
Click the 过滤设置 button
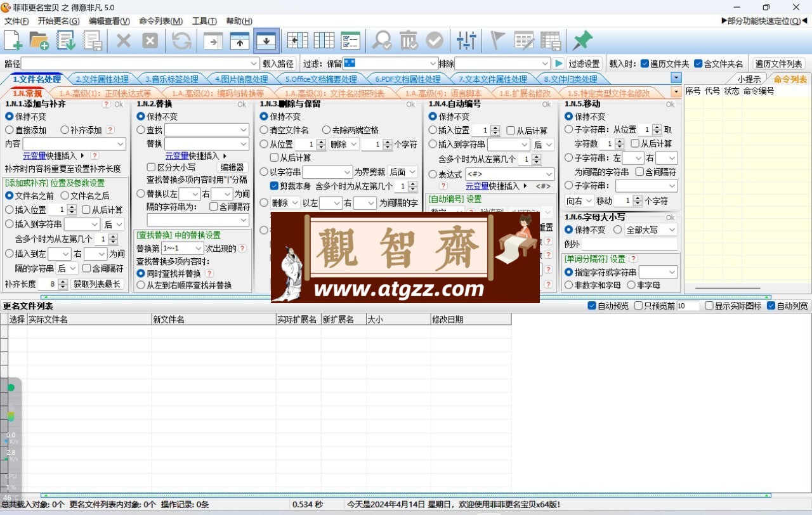click(x=584, y=63)
